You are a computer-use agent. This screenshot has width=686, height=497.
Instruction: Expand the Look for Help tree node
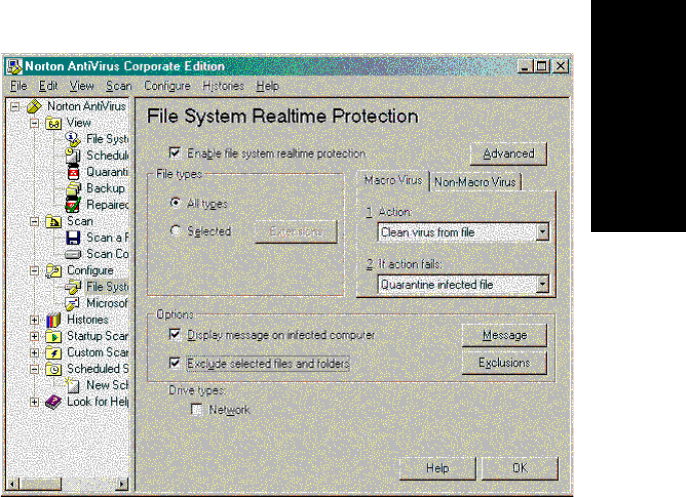35,402
